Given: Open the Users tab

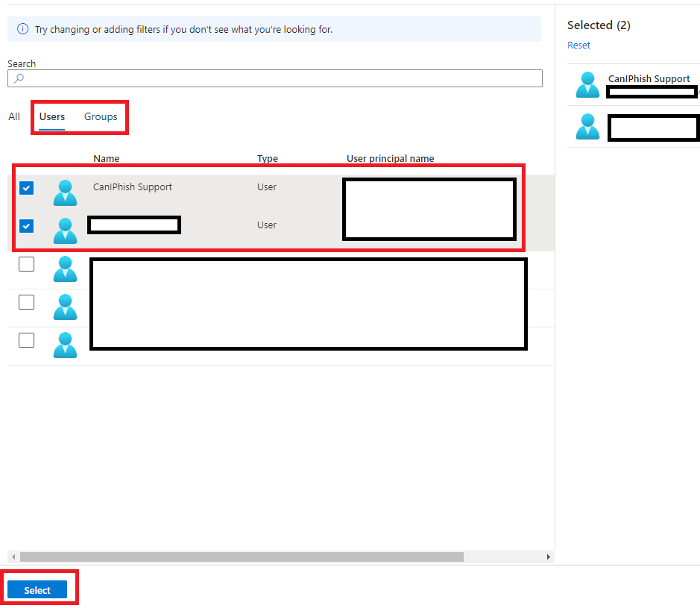Looking at the screenshot, I should tap(52, 117).
